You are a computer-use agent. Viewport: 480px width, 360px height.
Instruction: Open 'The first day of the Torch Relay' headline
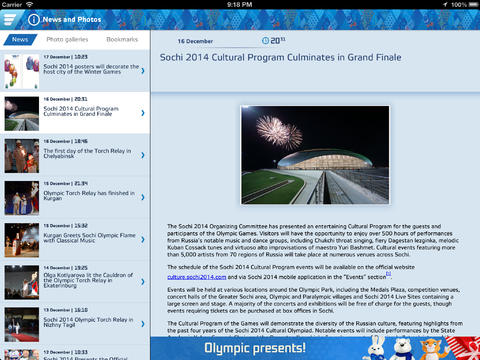point(87,153)
